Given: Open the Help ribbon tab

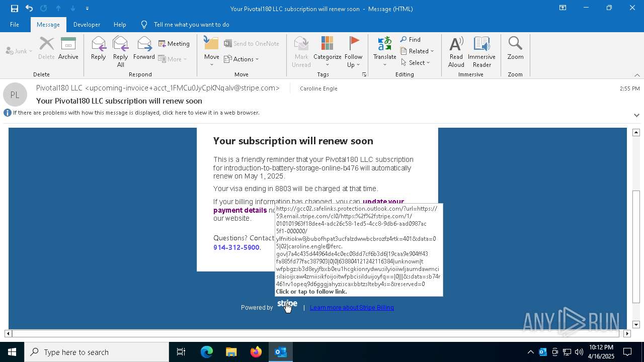Looking at the screenshot, I should coord(120,25).
